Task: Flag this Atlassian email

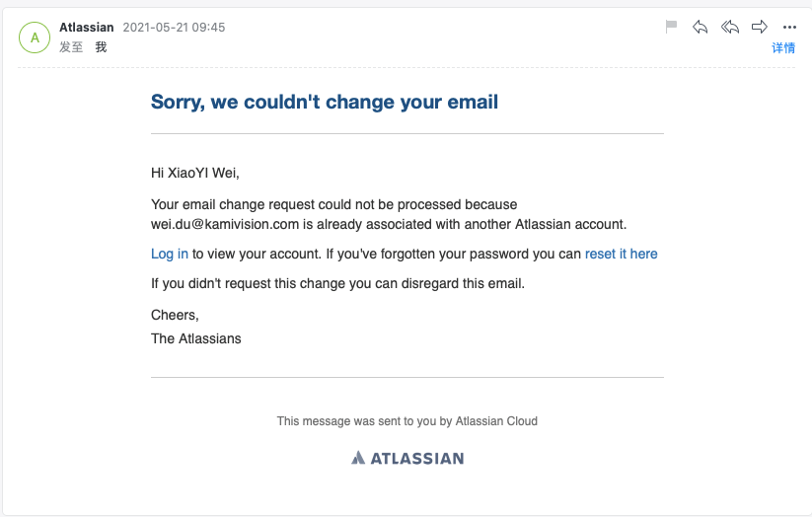Action: click(x=671, y=26)
